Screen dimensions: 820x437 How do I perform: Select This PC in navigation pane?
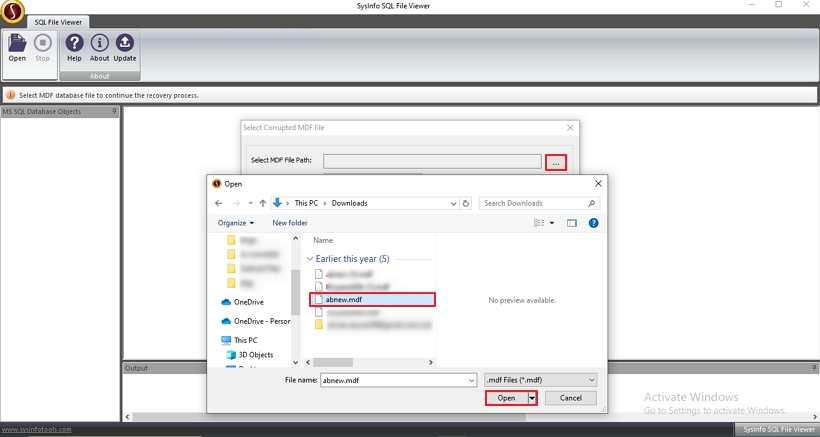239,340
